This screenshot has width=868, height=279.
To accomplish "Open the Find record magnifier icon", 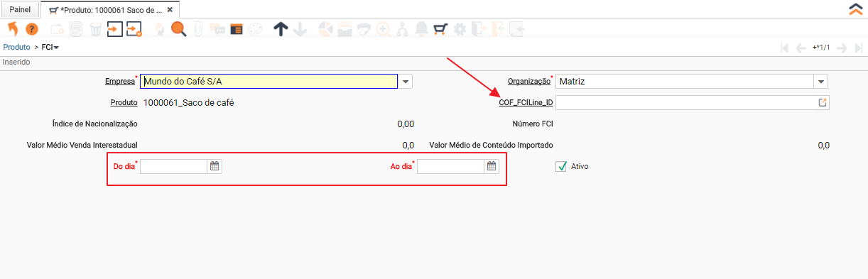I will (179, 29).
